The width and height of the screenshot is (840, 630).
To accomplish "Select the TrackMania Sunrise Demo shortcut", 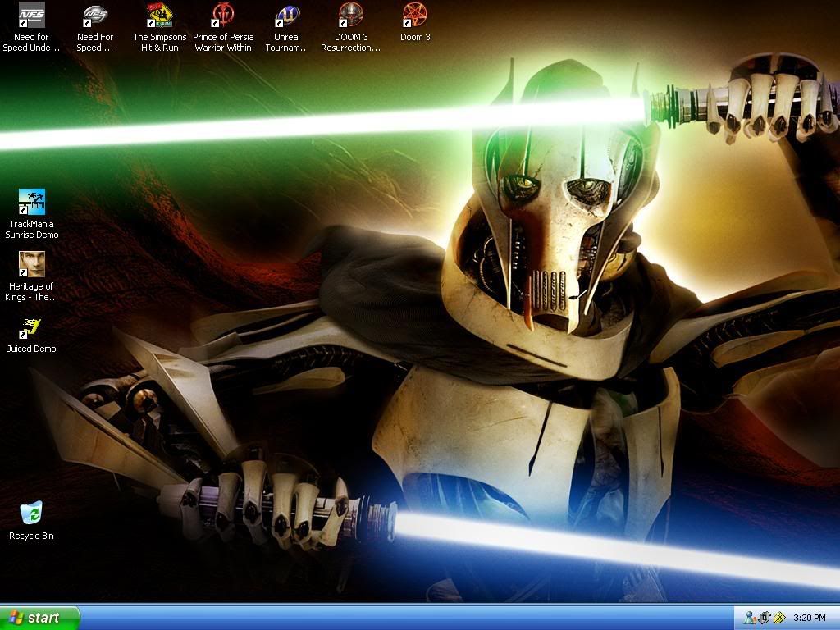I will 31,202.
